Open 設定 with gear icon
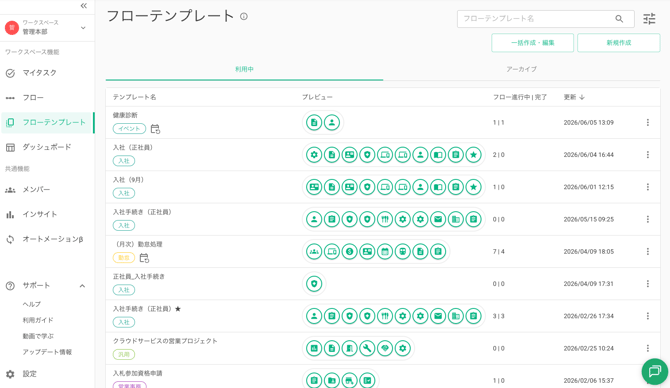670x388 pixels. (21, 374)
